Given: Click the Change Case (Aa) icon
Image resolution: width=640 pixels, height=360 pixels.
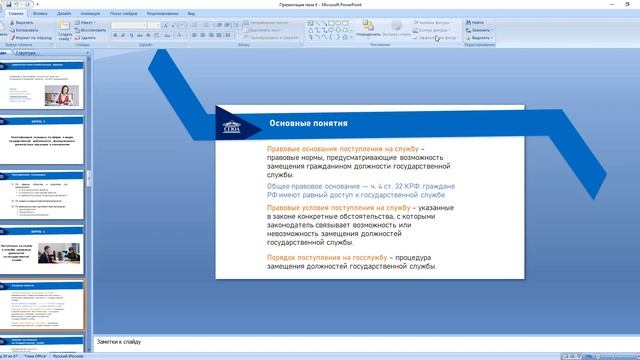Looking at the screenshot, I should point(167,36).
